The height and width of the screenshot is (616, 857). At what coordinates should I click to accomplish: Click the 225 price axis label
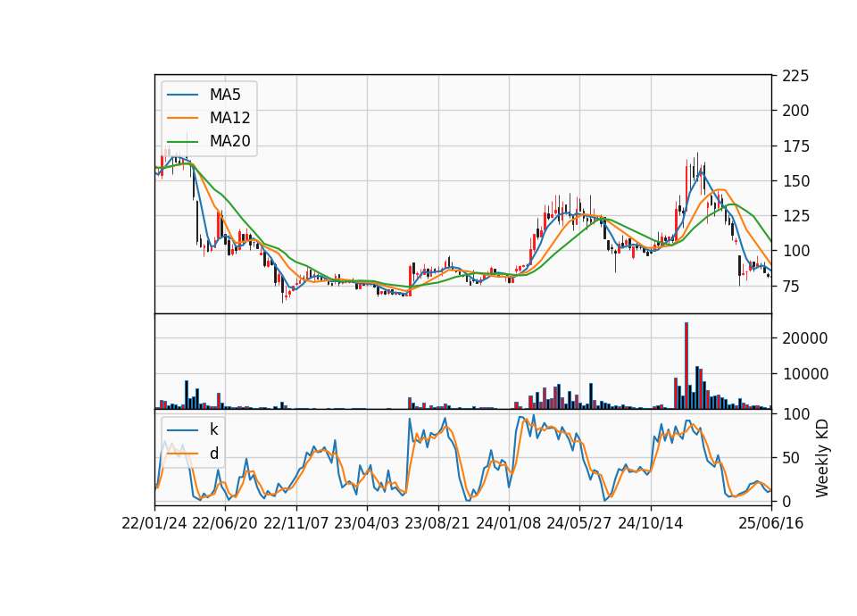pyautogui.click(x=795, y=76)
